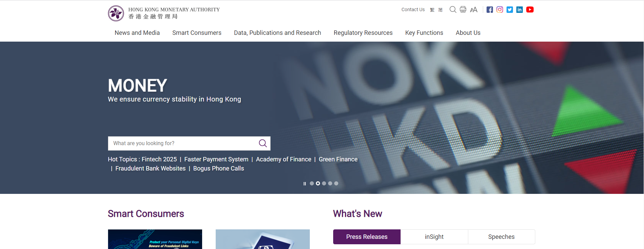Open the text size AA icon
Screen dimensions: 644x249
[474, 10]
